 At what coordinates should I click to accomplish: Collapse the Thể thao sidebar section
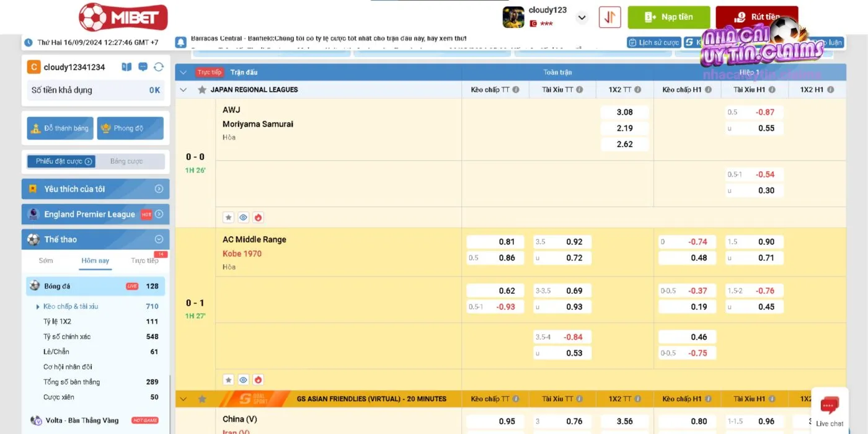tap(159, 239)
